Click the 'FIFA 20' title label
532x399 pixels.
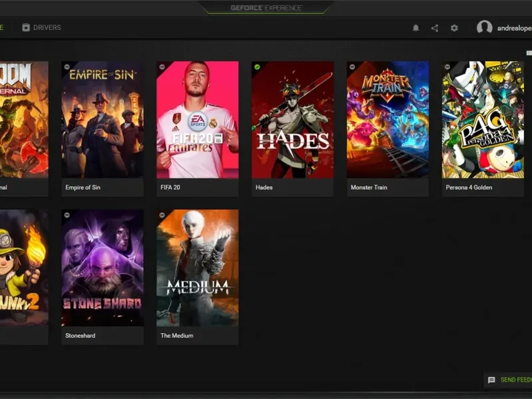170,188
